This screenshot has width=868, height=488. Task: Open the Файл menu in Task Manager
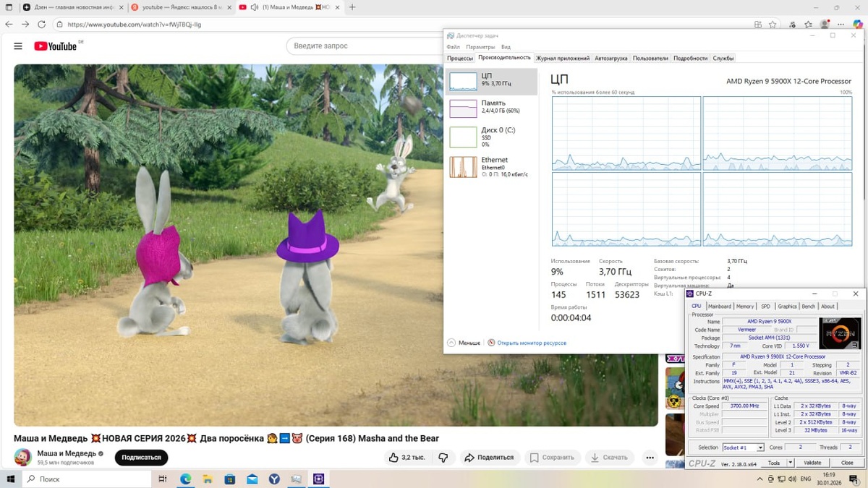click(x=454, y=47)
